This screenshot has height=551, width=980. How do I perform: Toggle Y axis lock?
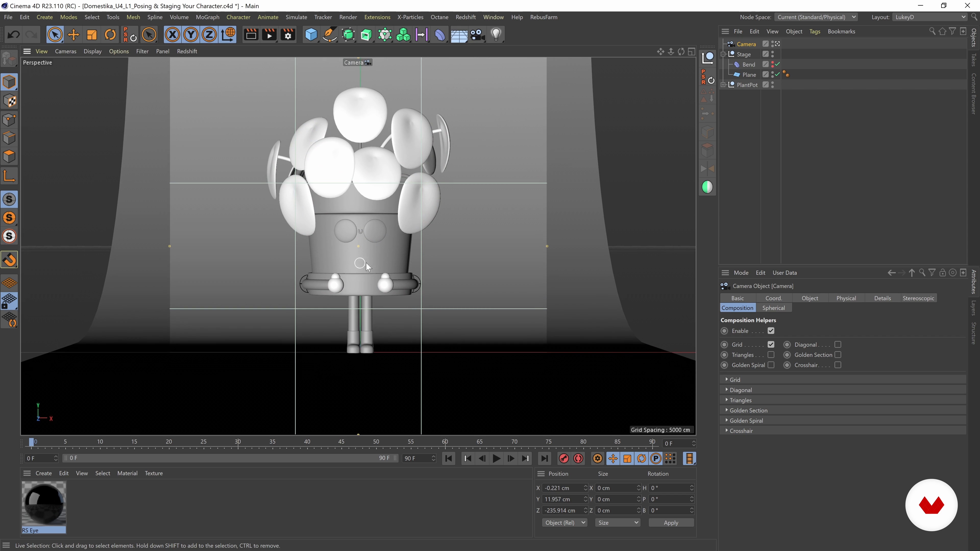click(x=191, y=35)
